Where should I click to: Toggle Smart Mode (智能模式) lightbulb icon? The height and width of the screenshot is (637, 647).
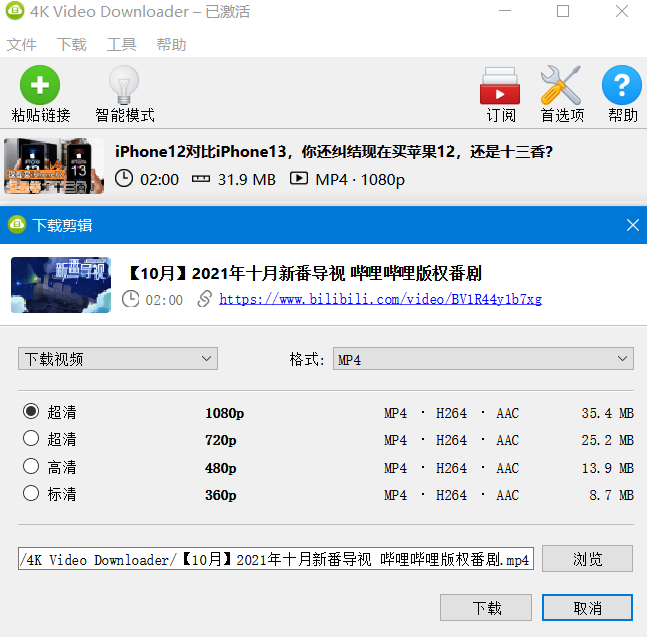124,85
